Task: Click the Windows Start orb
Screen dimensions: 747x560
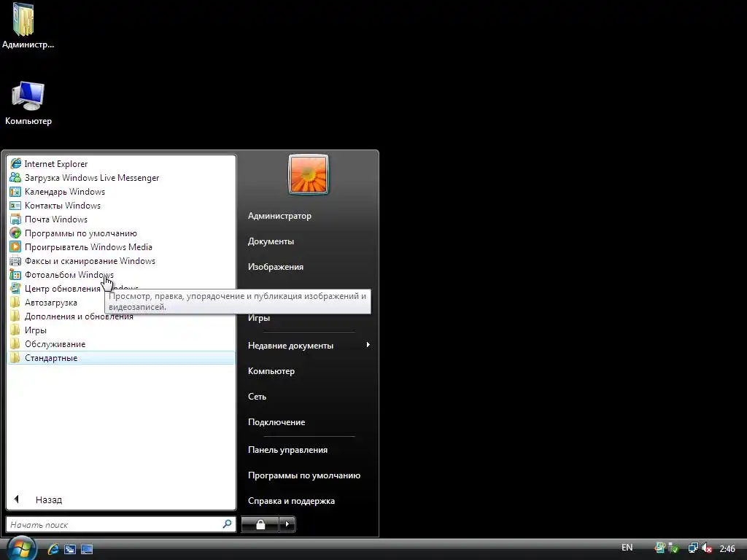Action: click(21, 548)
